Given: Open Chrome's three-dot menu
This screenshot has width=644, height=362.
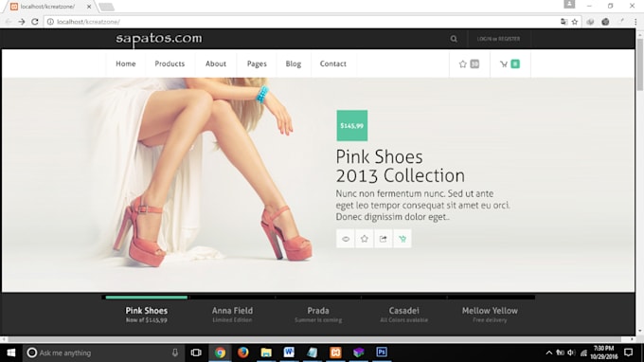Looking at the screenshot, I should pos(635,22).
